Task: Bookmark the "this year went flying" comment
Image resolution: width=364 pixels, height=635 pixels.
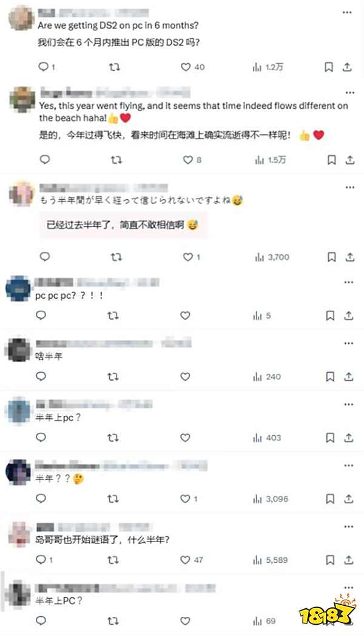Action: coord(332,160)
